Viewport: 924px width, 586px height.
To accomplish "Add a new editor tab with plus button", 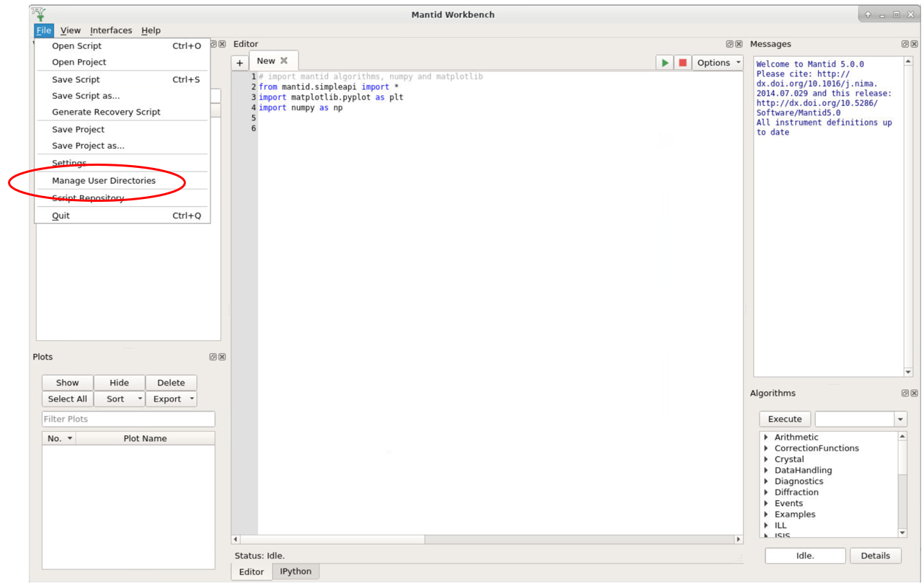I will tap(240, 63).
